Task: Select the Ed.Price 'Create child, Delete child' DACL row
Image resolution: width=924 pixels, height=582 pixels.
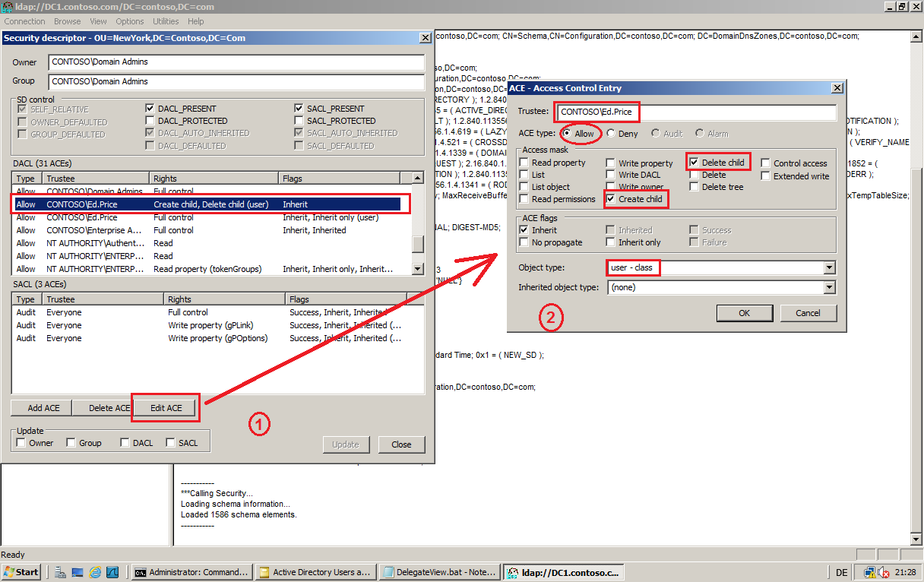Action: (207, 204)
